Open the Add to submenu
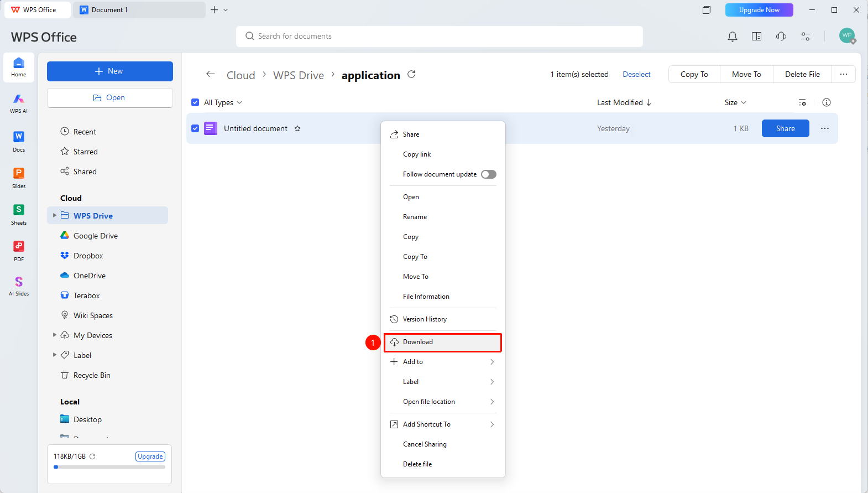The width and height of the screenshot is (868, 493). [x=443, y=362]
